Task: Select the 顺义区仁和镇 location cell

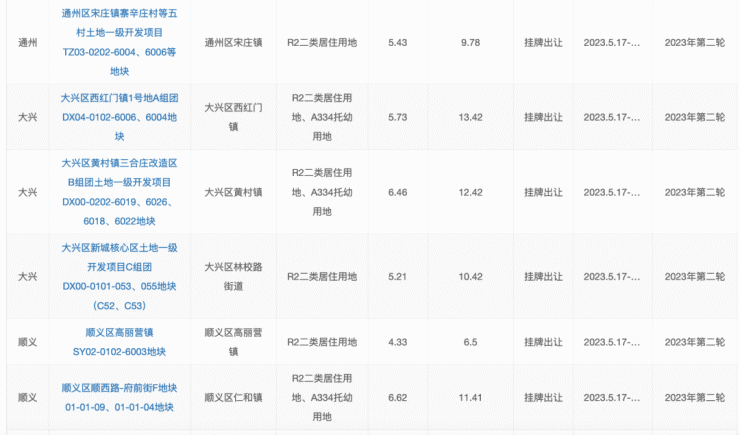Action: click(x=233, y=398)
